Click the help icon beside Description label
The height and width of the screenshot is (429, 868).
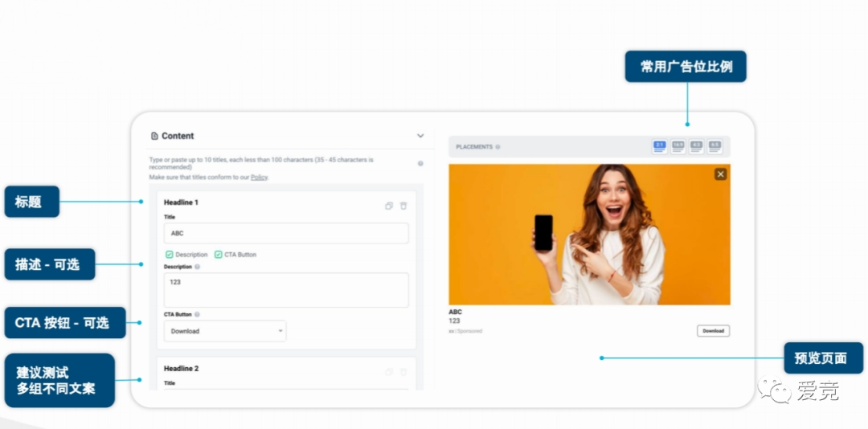(x=198, y=267)
